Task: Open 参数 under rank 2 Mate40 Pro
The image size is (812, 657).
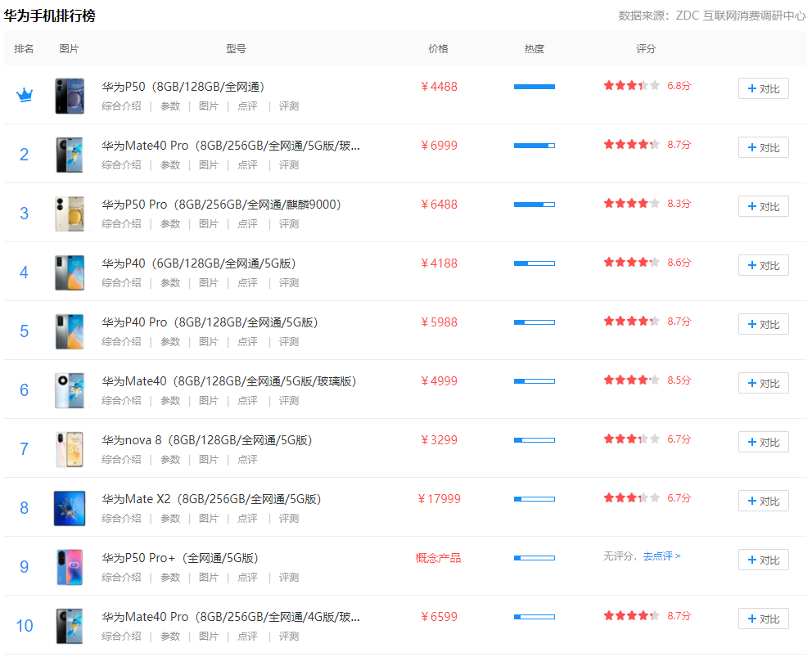Action: [x=170, y=165]
